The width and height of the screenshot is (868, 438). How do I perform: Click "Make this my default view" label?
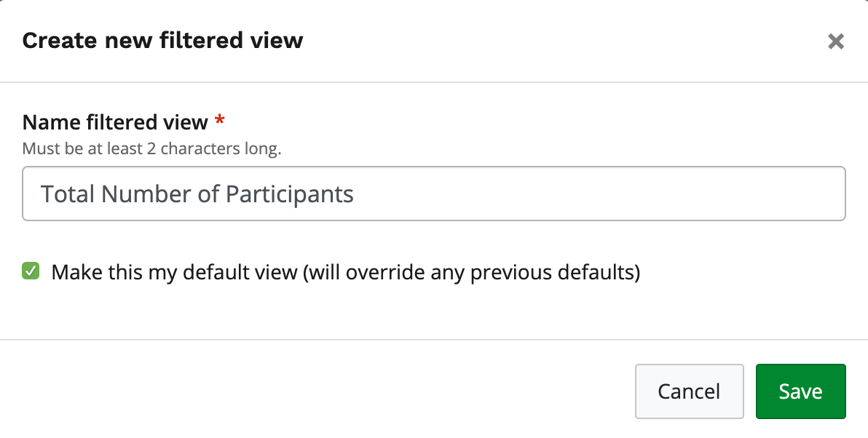pos(175,273)
